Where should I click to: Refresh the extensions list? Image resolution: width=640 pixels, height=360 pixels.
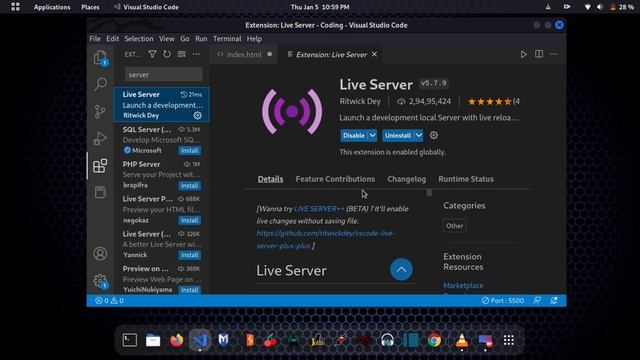click(x=167, y=54)
